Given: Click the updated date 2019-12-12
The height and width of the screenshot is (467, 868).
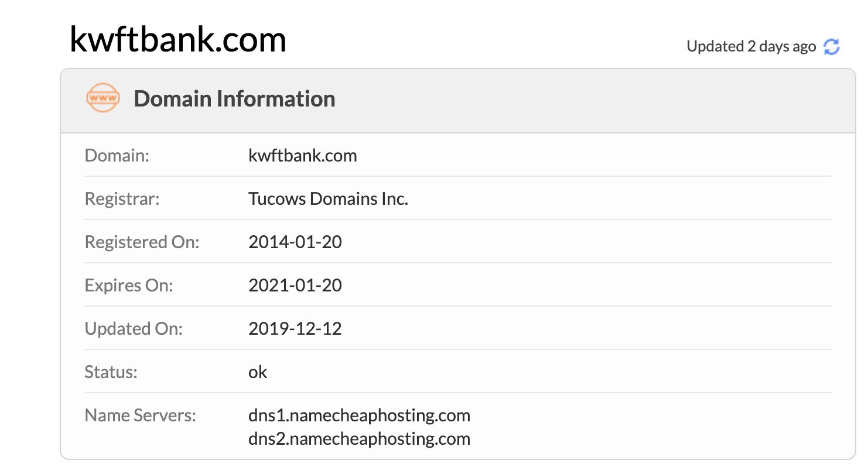Looking at the screenshot, I should point(295,329).
